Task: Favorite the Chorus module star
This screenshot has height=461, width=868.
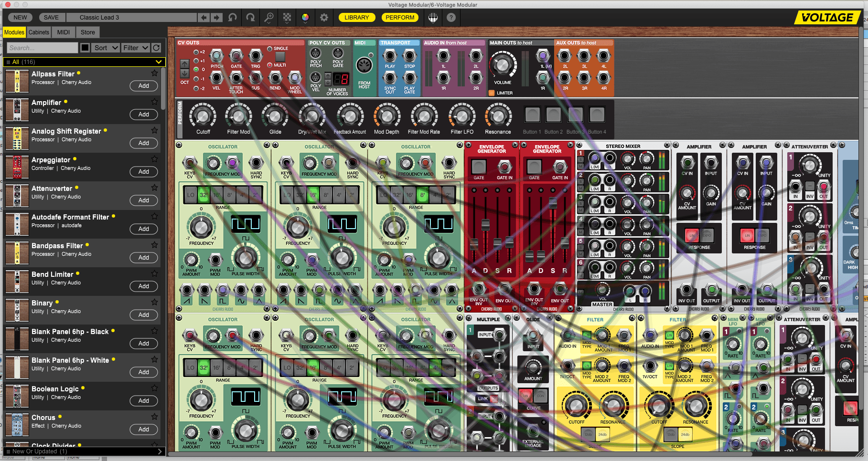Action: [x=154, y=417]
